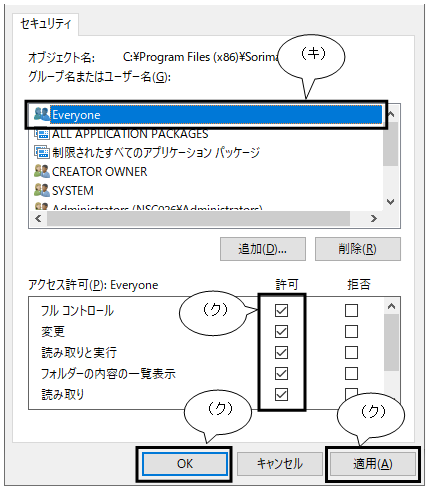Click the user list scroll-up arrow
Screen dimensions: 428x488
tap(391, 114)
